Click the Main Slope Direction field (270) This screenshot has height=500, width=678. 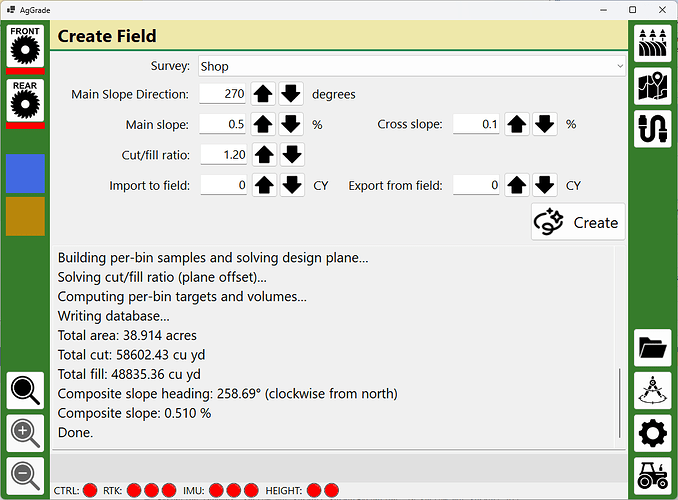(222, 94)
